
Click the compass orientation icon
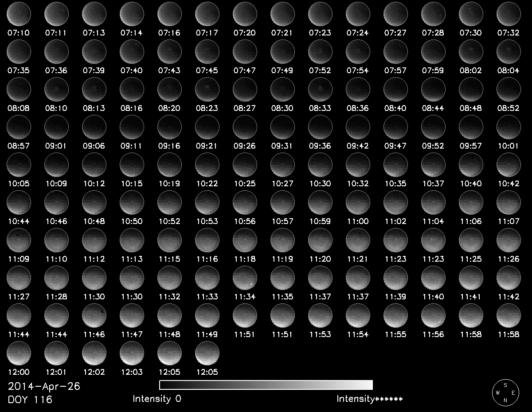point(505,392)
